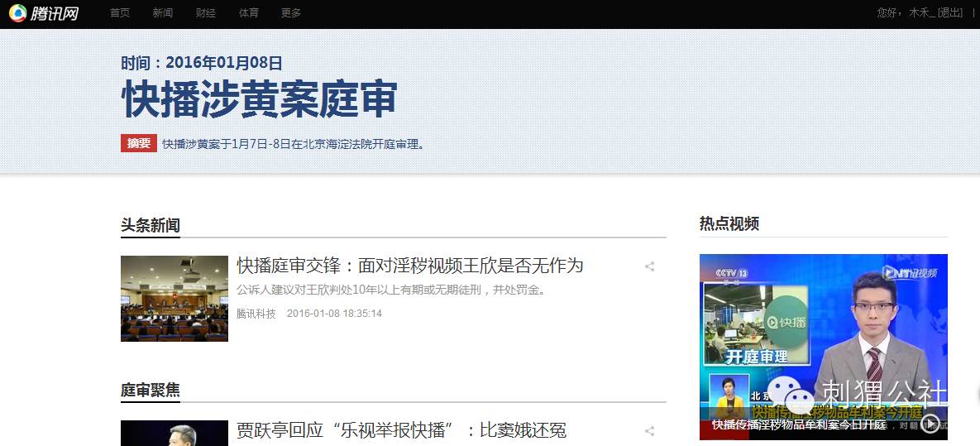Open headline 快播庭审交锋：面对淫秽视频王欣是否无作为
This screenshot has width=980, height=446.
[x=410, y=266]
